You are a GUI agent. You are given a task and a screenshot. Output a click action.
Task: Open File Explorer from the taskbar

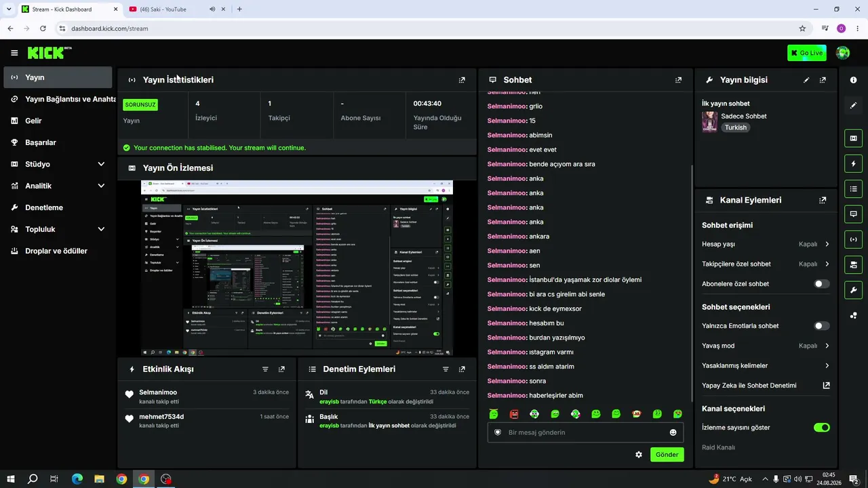coord(99,479)
